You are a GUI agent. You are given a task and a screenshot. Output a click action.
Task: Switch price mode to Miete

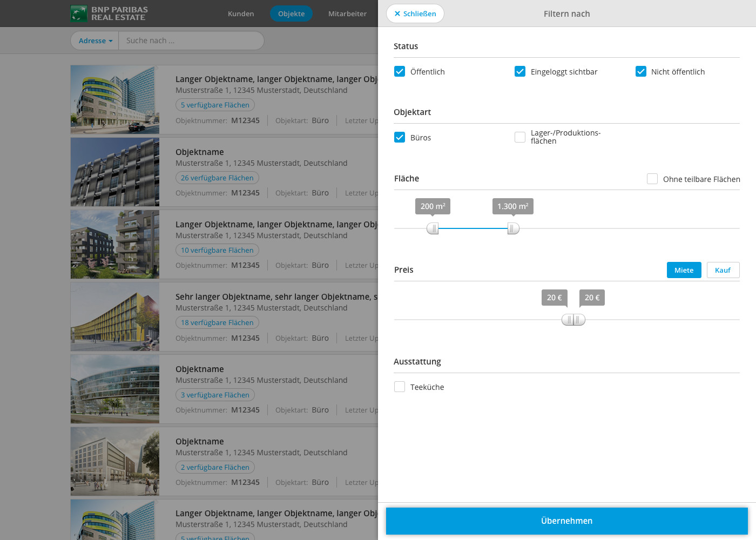point(684,270)
